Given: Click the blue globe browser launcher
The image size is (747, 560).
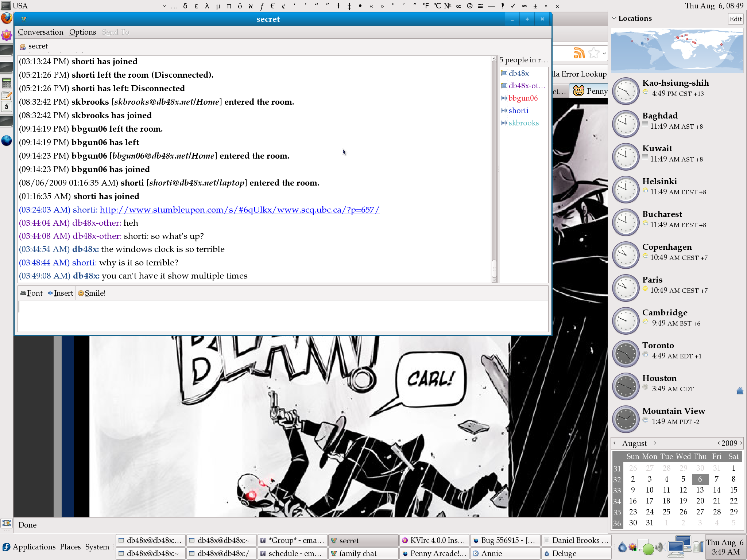Looking at the screenshot, I should click(x=7, y=140).
